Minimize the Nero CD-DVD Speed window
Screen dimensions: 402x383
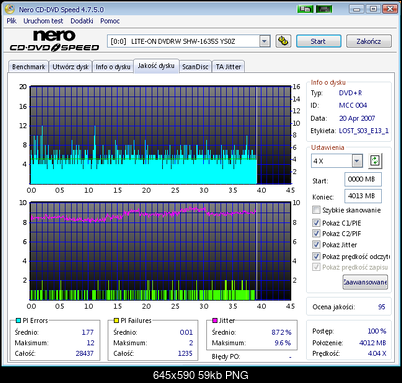tap(356, 9)
